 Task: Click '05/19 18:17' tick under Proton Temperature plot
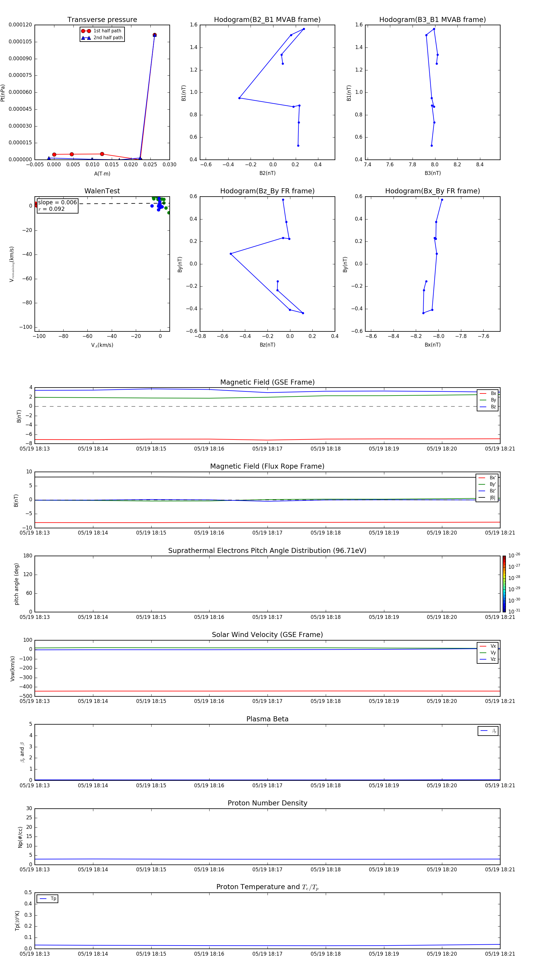click(267, 954)
